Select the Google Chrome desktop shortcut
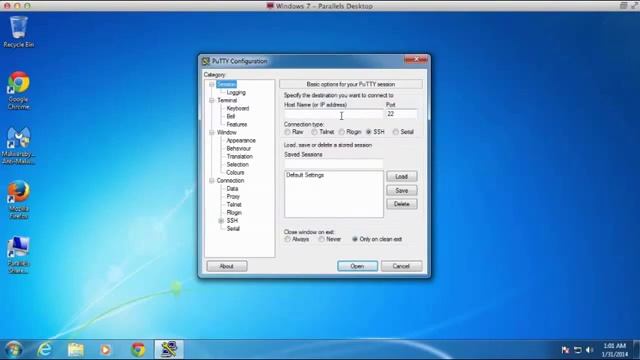640x360 pixels. coord(18,91)
